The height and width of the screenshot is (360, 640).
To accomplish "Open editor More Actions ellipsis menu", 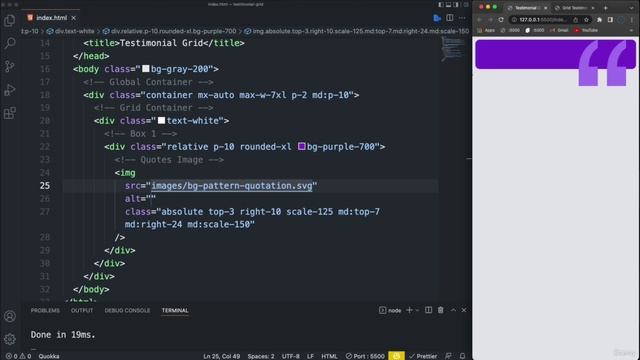I will tap(462, 18).
